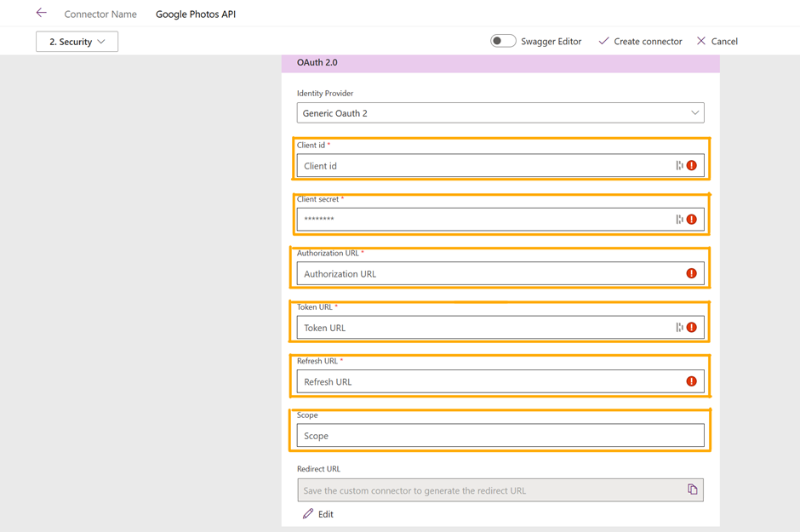Click the Client id error warning icon

coord(691,165)
